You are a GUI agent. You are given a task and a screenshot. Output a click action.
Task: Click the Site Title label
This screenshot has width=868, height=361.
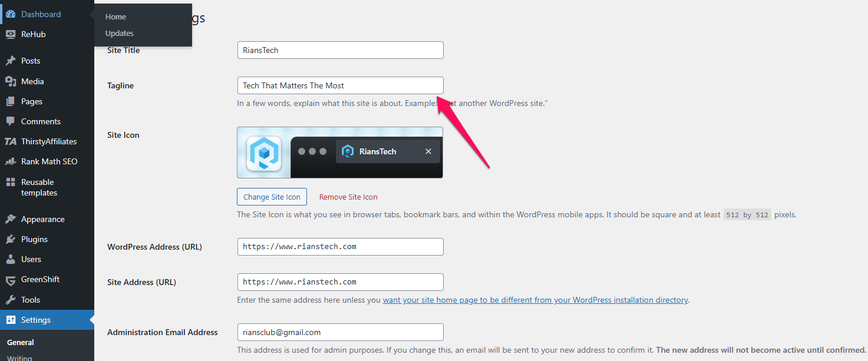tap(124, 50)
